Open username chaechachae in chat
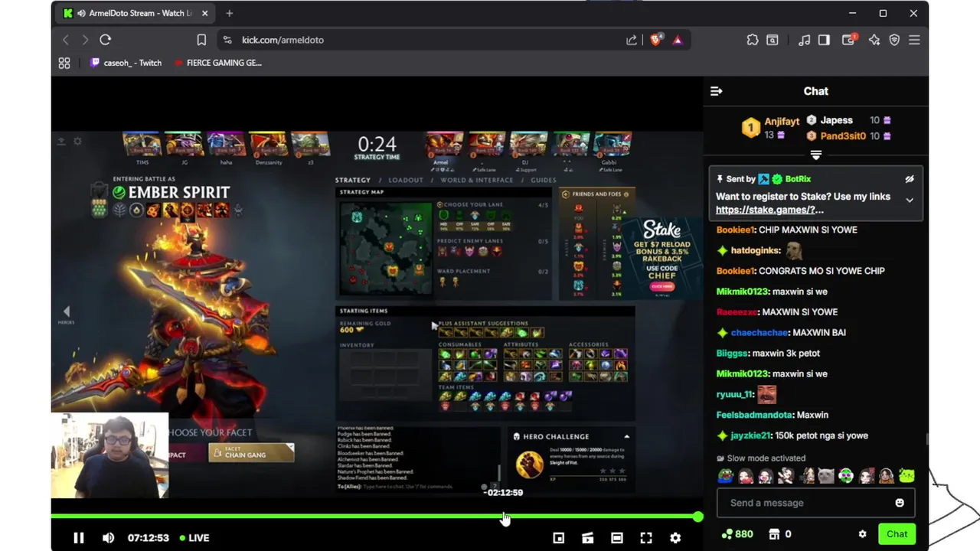 pyautogui.click(x=759, y=333)
